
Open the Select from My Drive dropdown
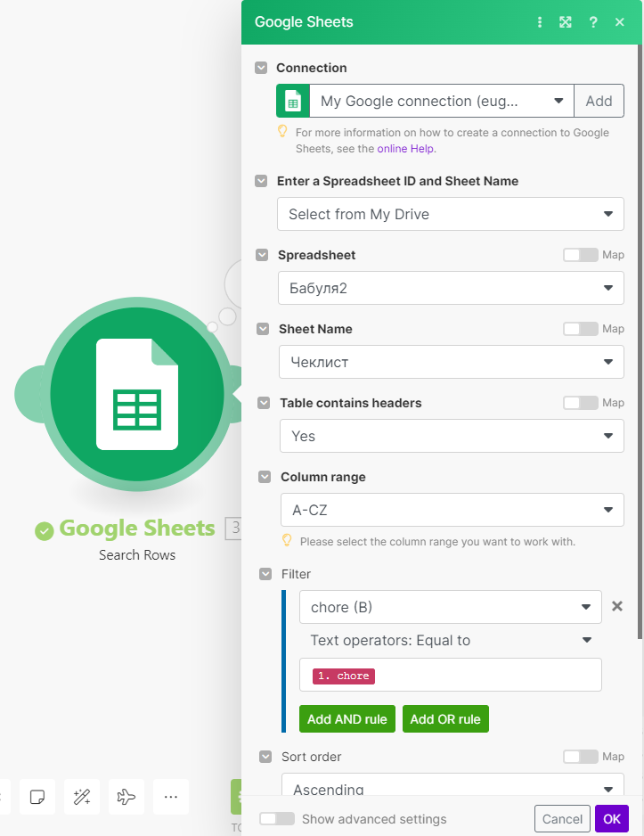[451, 214]
